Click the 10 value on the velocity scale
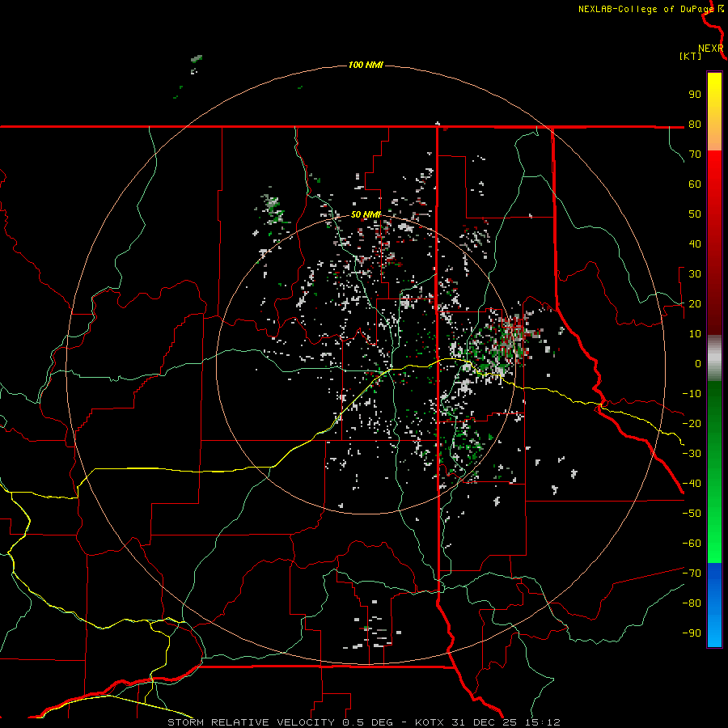 pyautogui.click(x=695, y=334)
